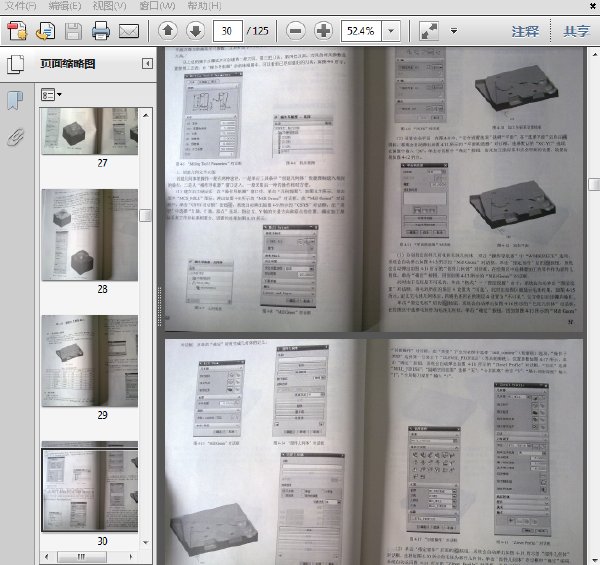The height and width of the screenshot is (565, 600).
Task: Click the Save floppy disk icon
Action: (73, 31)
